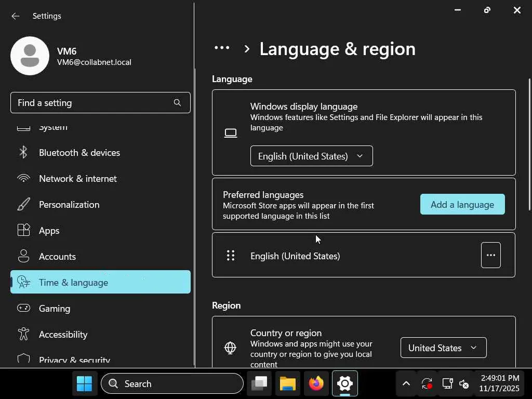Click the Personalization paintbrush icon
532x399 pixels.
(x=23, y=204)
